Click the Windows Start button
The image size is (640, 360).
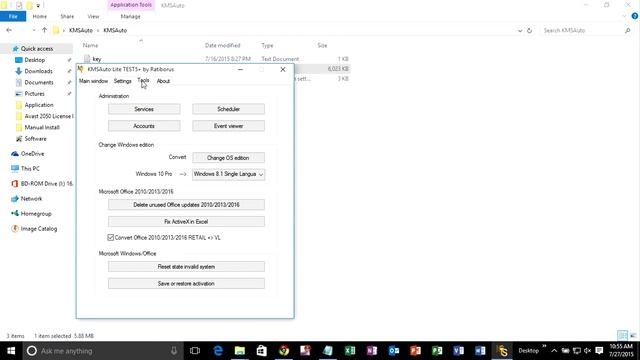11,351
